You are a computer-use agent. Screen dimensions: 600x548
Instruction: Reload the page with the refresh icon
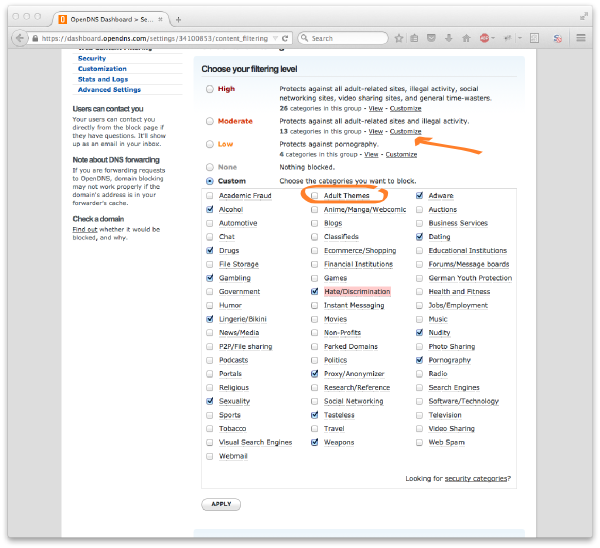coord(285,38)
